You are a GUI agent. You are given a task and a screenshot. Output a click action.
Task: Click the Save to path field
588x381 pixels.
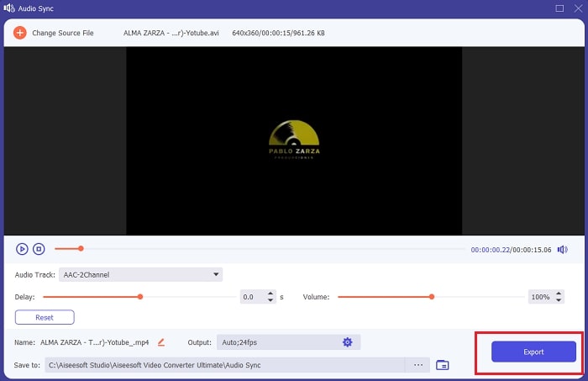pyautogui.click(x=225, y=365)
